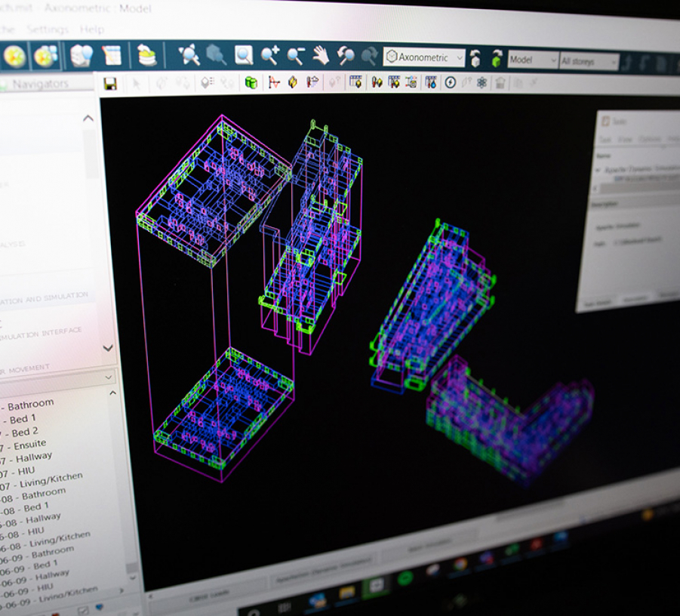
Task: Click the room list scrollbar thumb
Action: click(x=133, y=568)
